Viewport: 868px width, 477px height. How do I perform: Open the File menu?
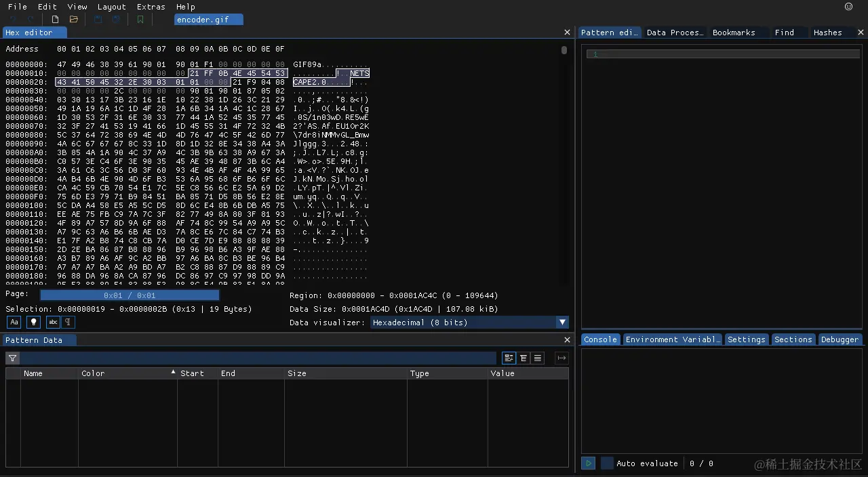[x=17, y=7]
